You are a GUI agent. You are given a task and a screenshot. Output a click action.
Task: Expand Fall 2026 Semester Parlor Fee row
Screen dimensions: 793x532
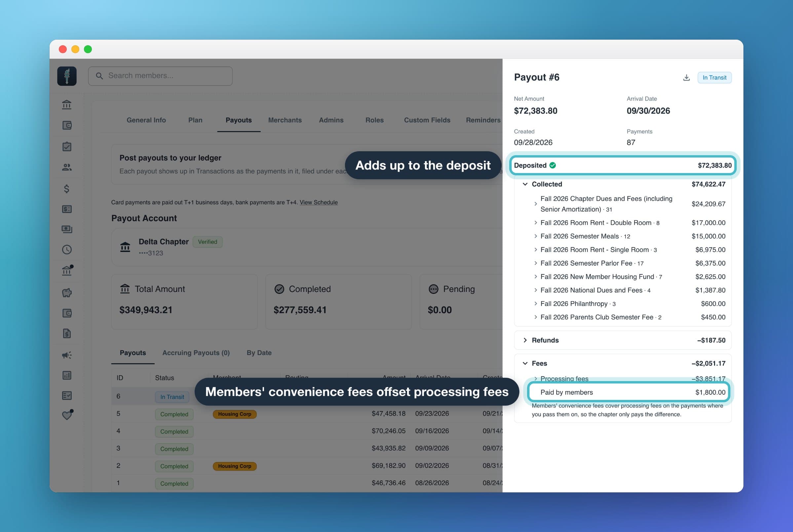(536, 263)
